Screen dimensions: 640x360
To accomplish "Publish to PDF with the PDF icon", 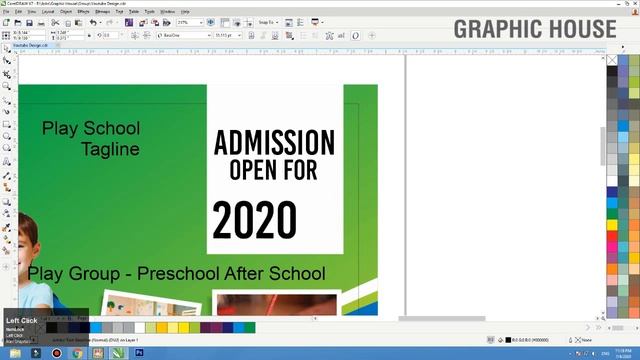I will (167, 23).
